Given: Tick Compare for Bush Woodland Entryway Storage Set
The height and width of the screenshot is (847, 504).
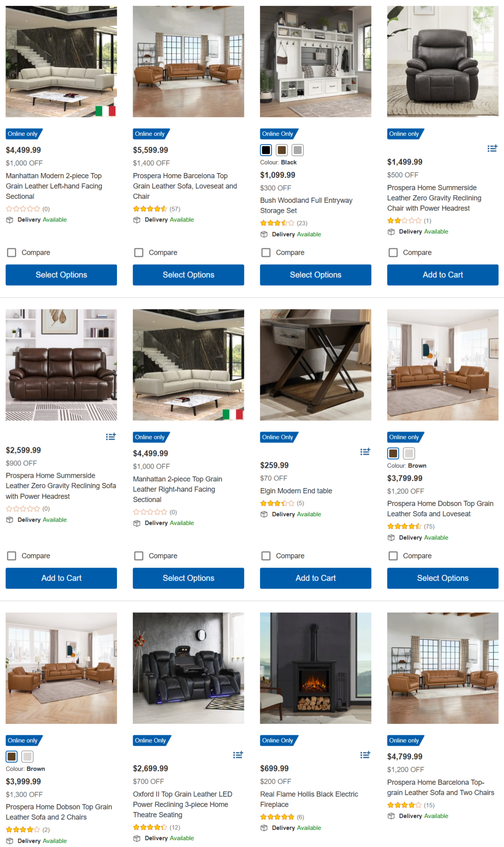Looking at the screenshot, I should point(266,252).
